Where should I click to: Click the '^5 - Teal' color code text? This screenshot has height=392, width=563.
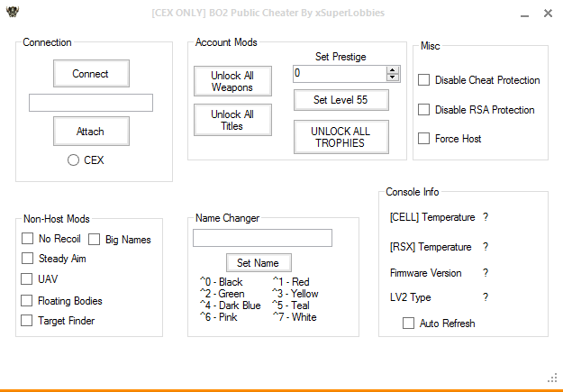pyautogui.click(x=291, y=305)
